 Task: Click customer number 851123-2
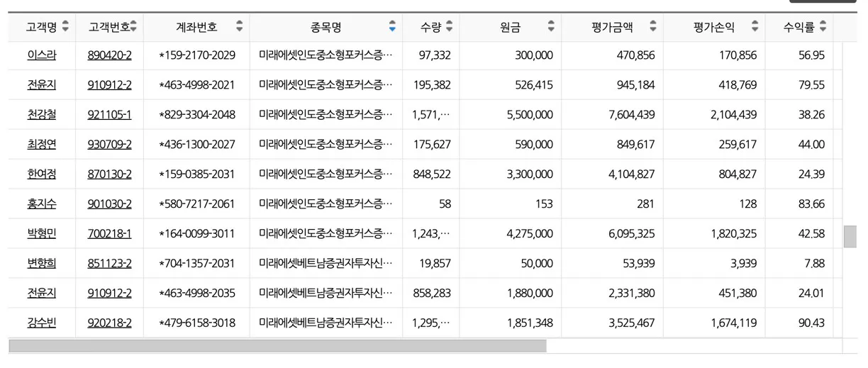tap(109, 263)
